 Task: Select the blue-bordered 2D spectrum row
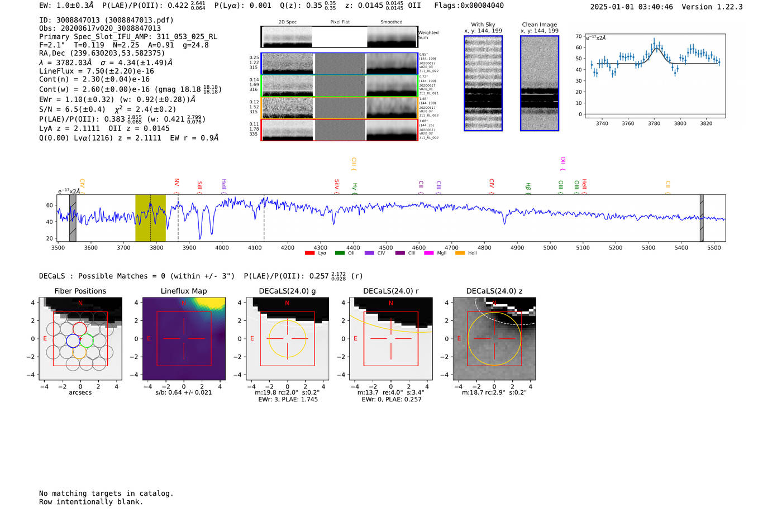[x=339, y=64]
